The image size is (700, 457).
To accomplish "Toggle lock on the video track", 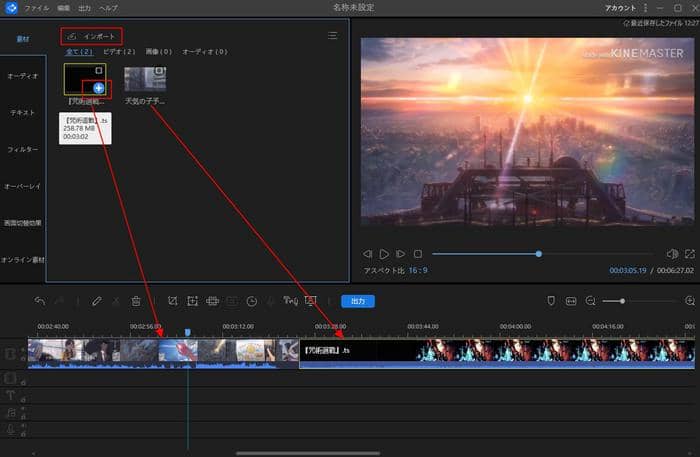I will [x=23, y=357].
